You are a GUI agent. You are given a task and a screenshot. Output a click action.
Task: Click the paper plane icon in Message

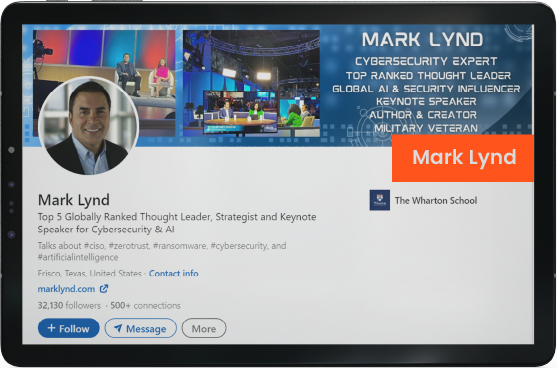(118, 328)
